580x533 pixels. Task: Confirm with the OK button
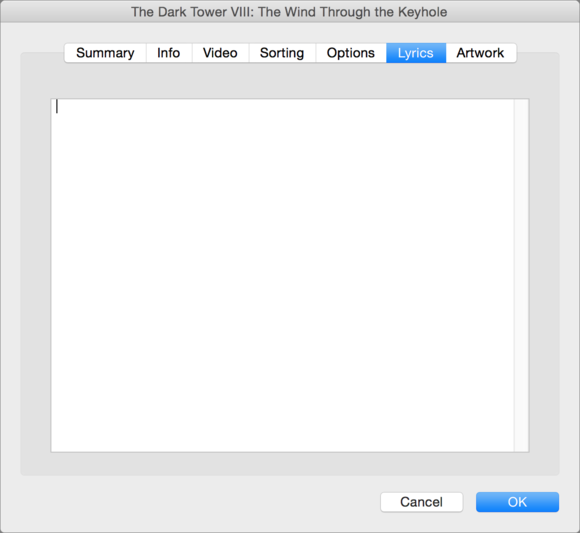point(517,502)
